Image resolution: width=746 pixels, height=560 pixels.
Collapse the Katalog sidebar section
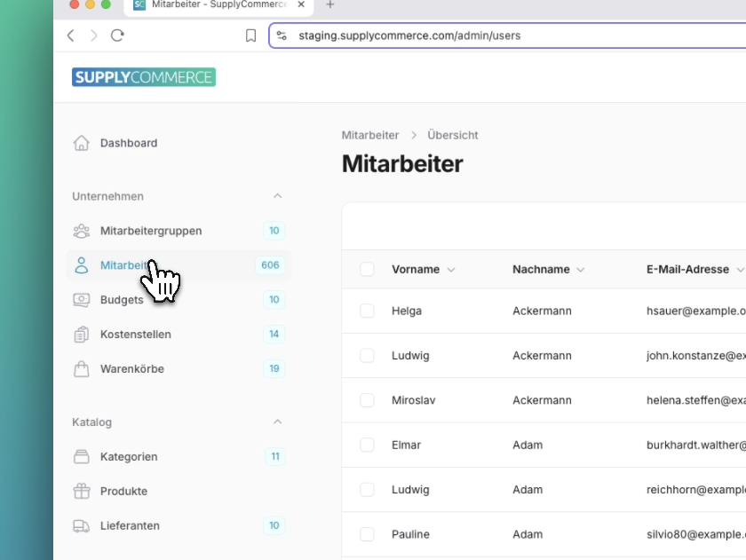(277, 422)
